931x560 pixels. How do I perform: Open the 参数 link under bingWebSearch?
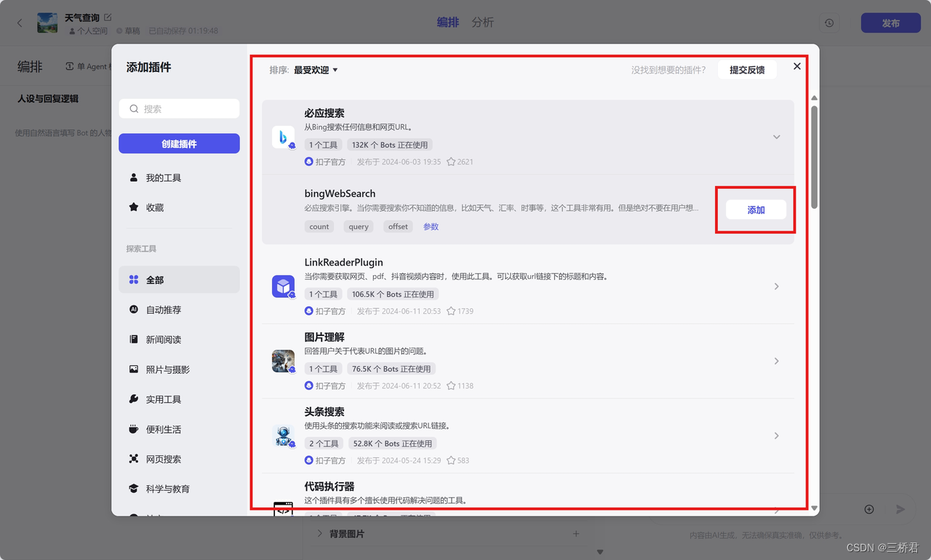pyautogui.click(x=431, y=227)
